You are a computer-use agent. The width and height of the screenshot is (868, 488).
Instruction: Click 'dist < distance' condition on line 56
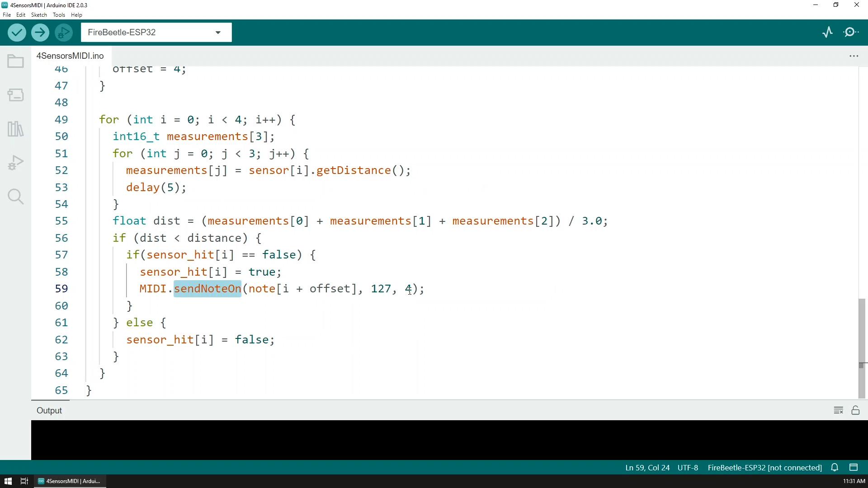[191, 238]
